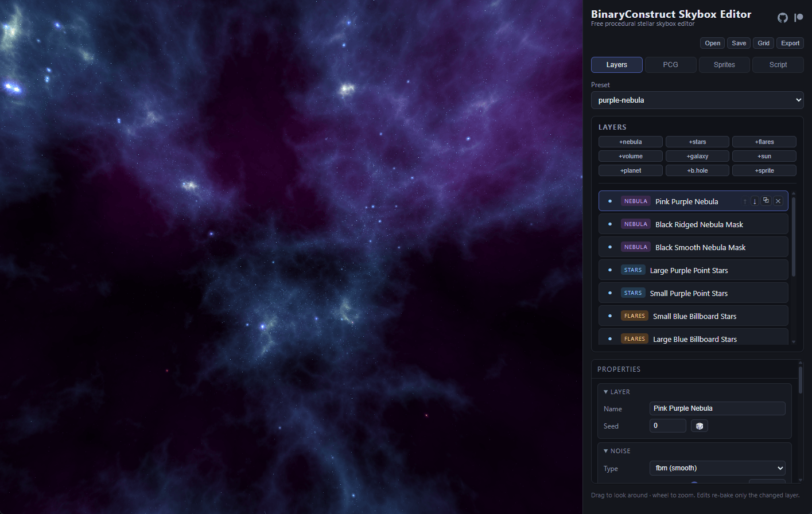Open the Patreon icon link
Image resolution: width=812 pixels, height=514 pixels.
(798, 18)
